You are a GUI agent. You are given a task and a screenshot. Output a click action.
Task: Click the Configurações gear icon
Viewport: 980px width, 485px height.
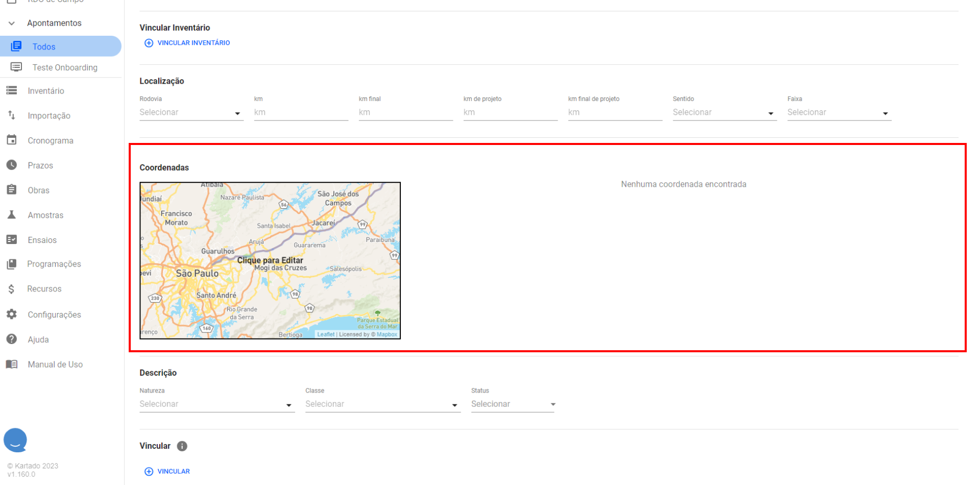(12, 314)
